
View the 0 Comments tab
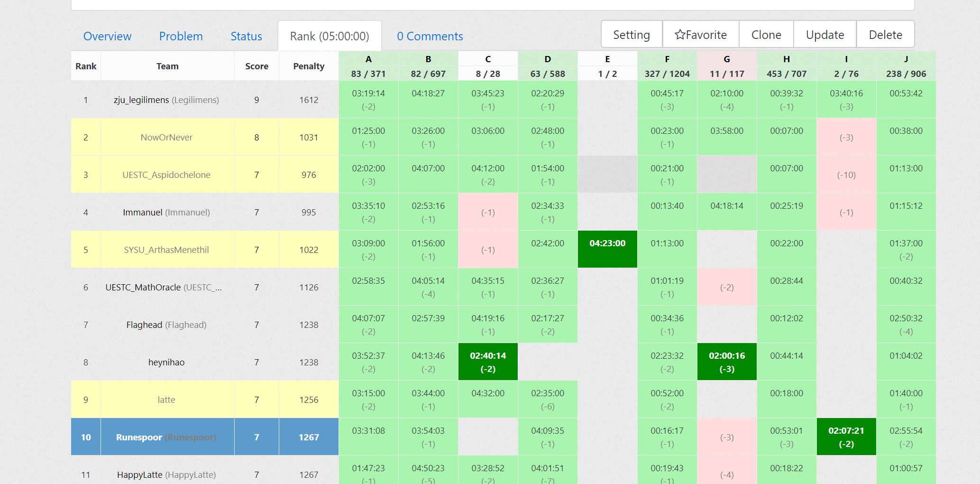[x=430, y=36]
